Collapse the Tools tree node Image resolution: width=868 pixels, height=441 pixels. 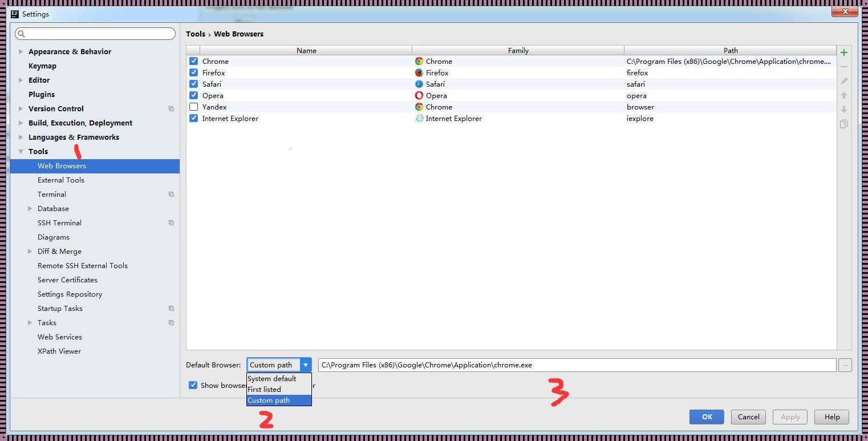pyautogui.click(x=21, y=151)
